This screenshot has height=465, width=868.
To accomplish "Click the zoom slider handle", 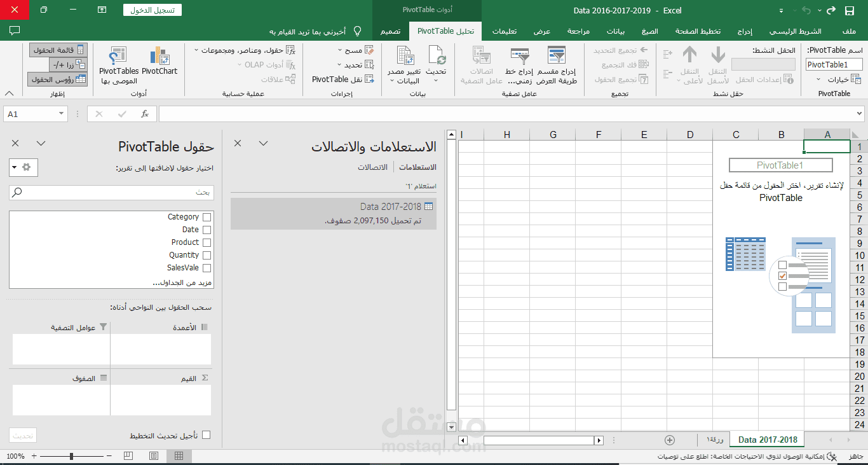I will click(71, 456).
